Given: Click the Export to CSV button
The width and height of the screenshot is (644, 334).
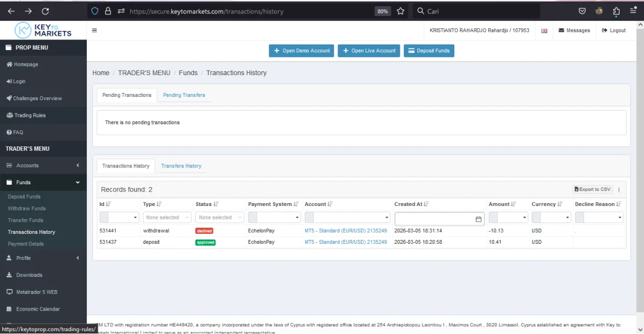Looking at the screenshot, I should 592,189.
